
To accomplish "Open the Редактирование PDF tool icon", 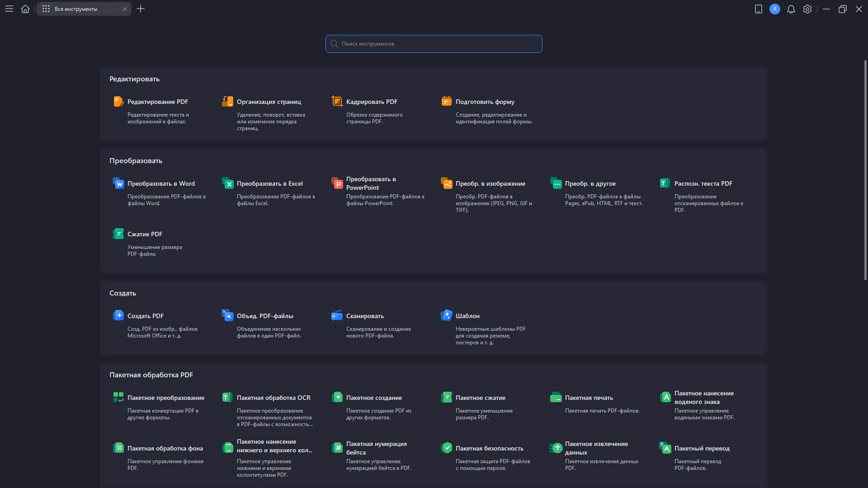I will click(118, 102).
